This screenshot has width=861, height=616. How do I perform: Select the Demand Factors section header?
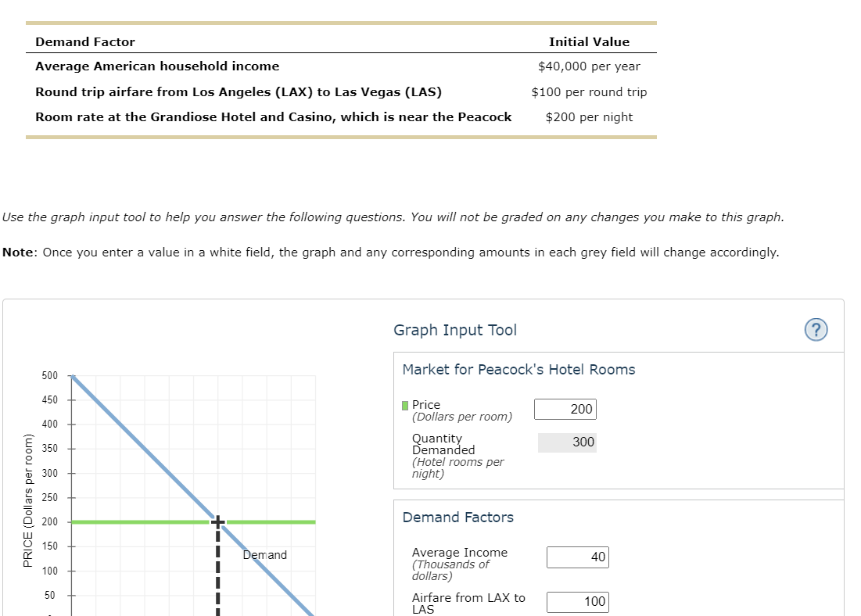458,518
